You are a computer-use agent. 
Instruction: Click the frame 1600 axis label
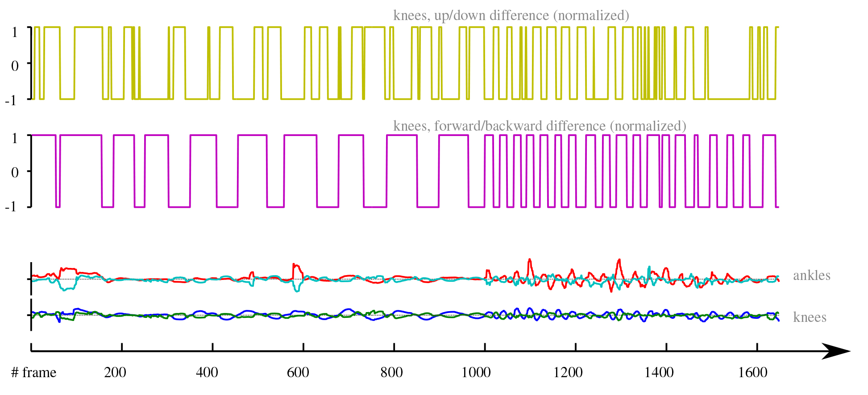click(x=753, y=372)
